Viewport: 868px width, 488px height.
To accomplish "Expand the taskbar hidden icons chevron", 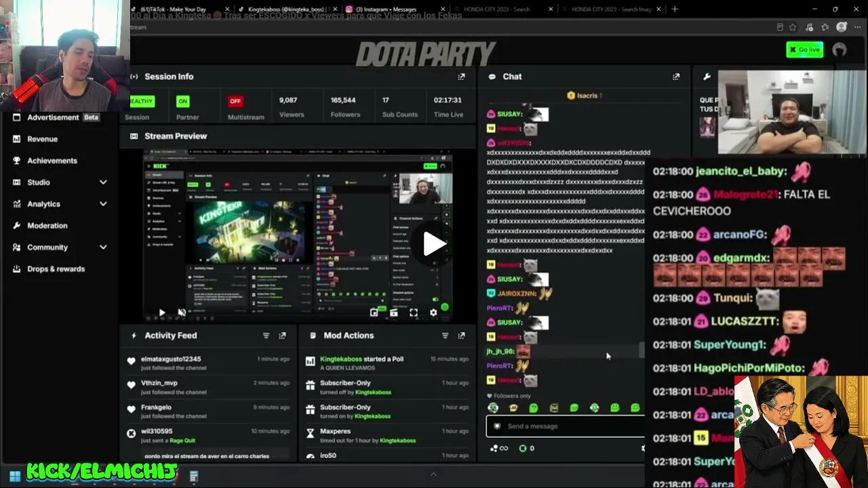I will [433, 474].
